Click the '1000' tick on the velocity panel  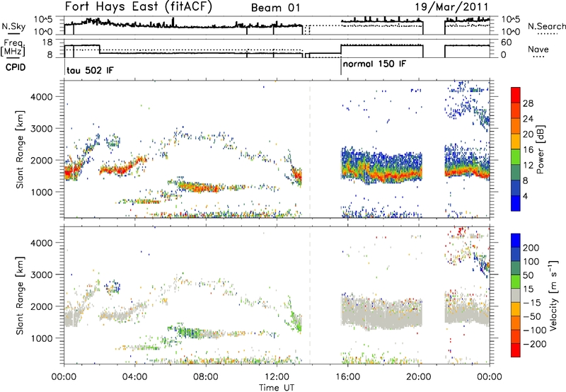(x=41, y=338)
